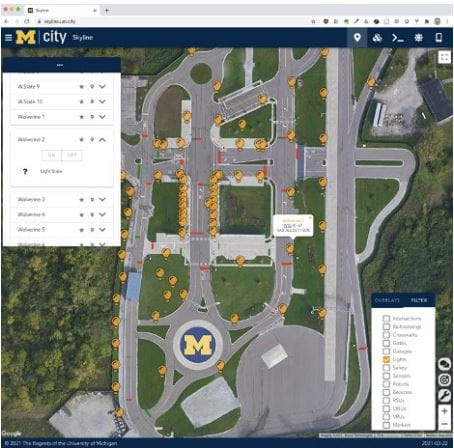Viewport: 454px width, 448px height.
Task: Click the question mark Light State icon
Action: tap(25, 172)
